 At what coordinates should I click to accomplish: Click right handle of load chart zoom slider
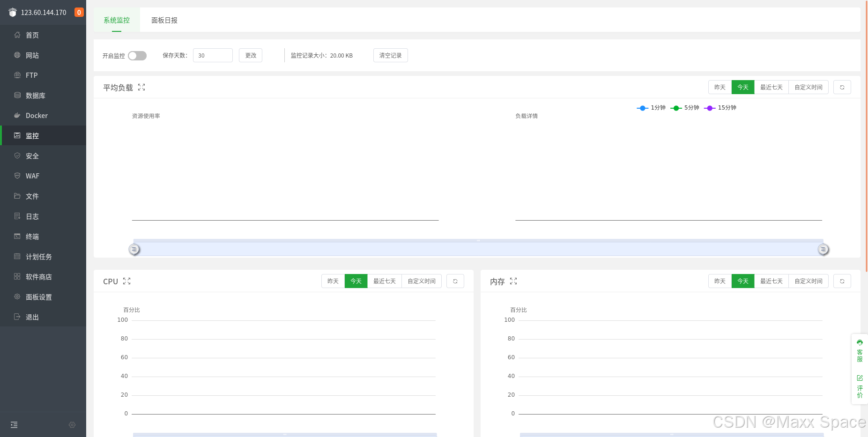[823, 249]
